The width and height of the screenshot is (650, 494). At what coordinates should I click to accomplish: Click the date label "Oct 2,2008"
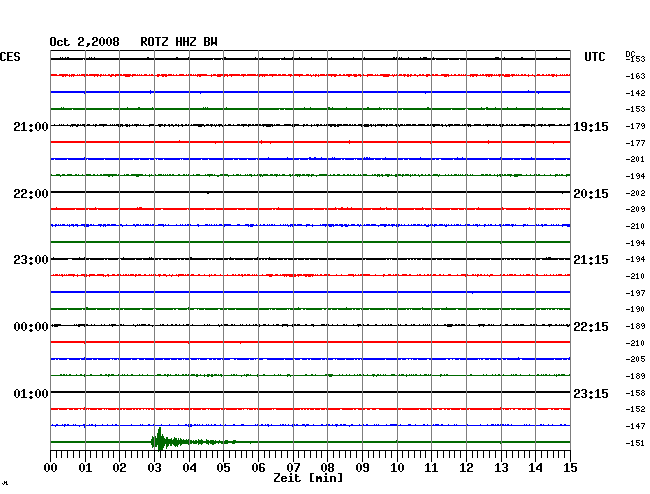[85, 42]
